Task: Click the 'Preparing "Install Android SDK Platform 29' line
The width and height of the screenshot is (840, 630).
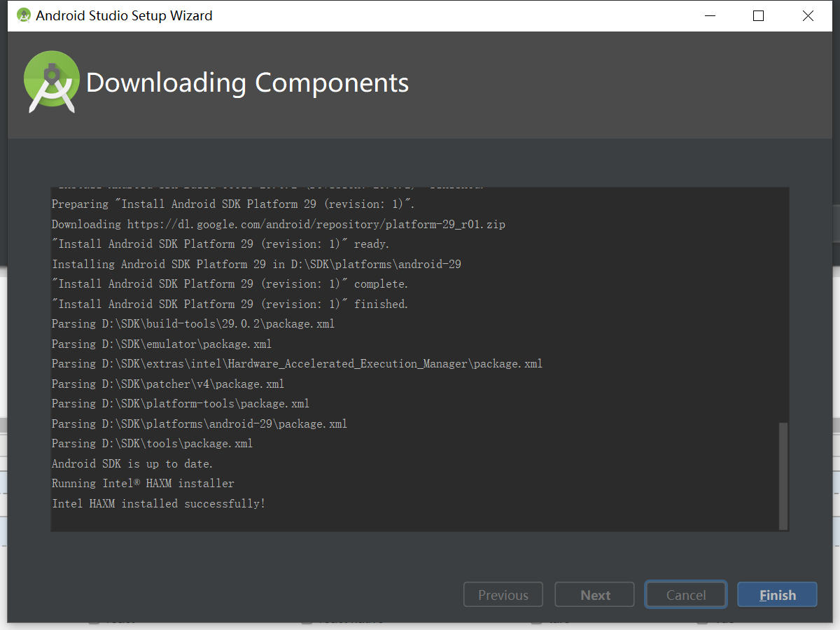Action: [233, 204]
